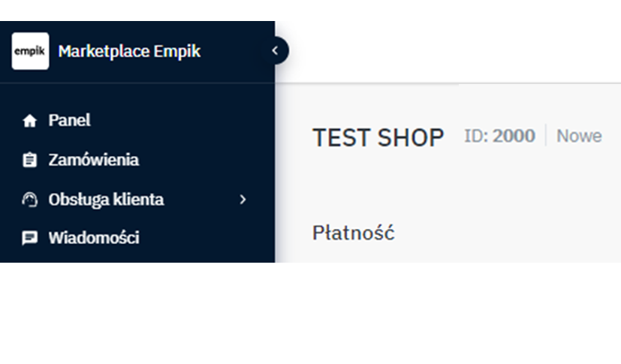The image size is (621, 364).
Task: Expand the Obsługa klienta submenu arrow
Action: [x=243, y=200]
